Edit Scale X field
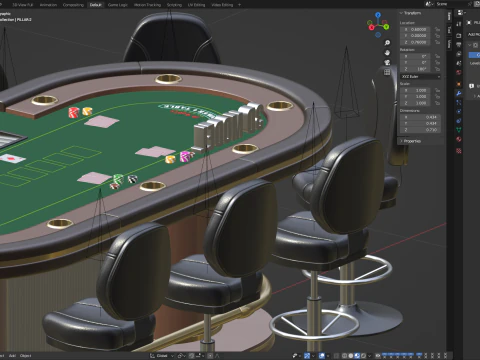The height and width of the screenshot is (360, 480). point(416,90)
